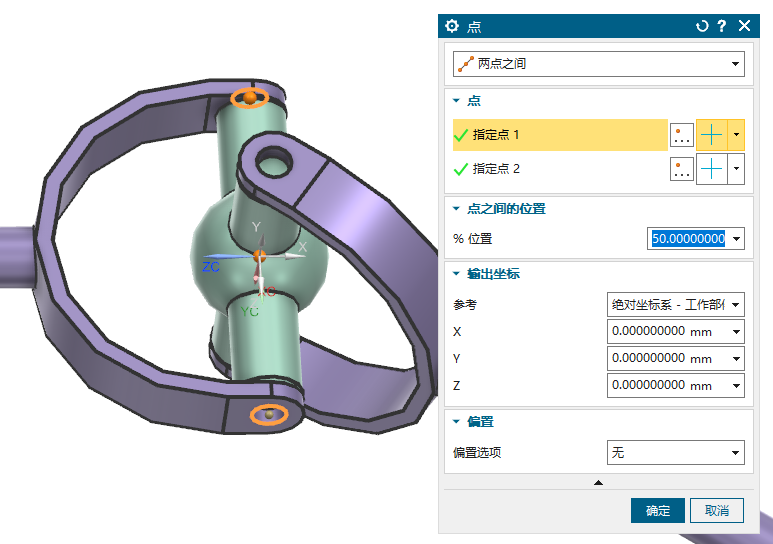The width and height of the screenshot is (773, 544).
Task: Click 确定 to confirm the point
Action: [657, 511]
